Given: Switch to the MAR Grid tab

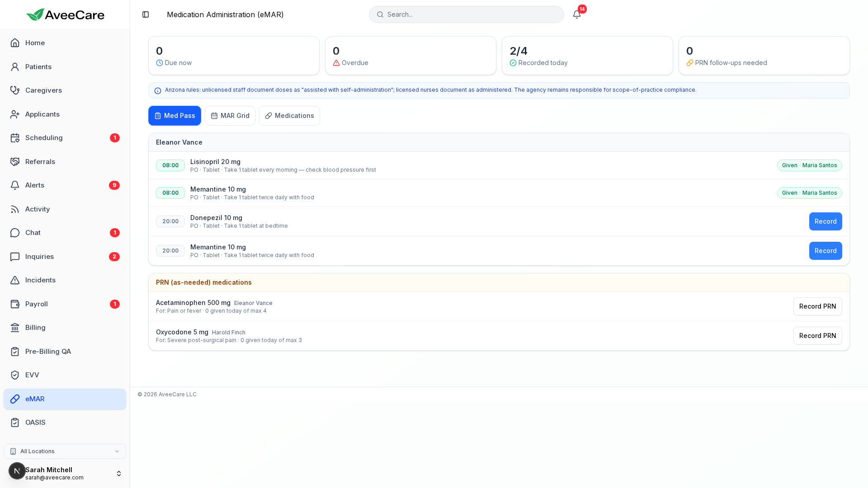Looking at the screenshot, I should coord(230,116).
